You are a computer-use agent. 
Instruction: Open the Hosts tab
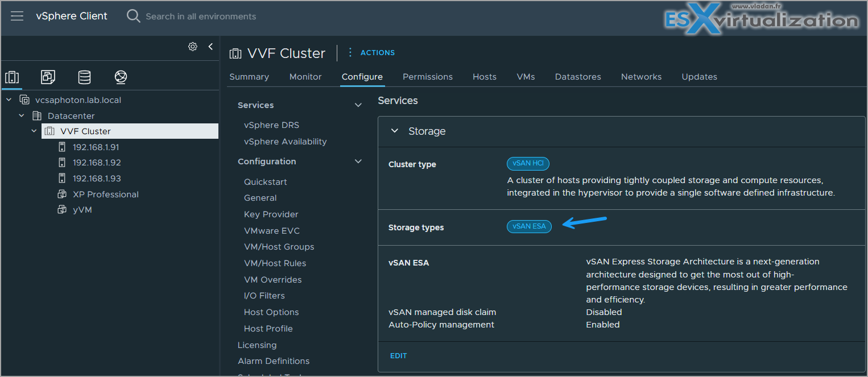[485, 77]
